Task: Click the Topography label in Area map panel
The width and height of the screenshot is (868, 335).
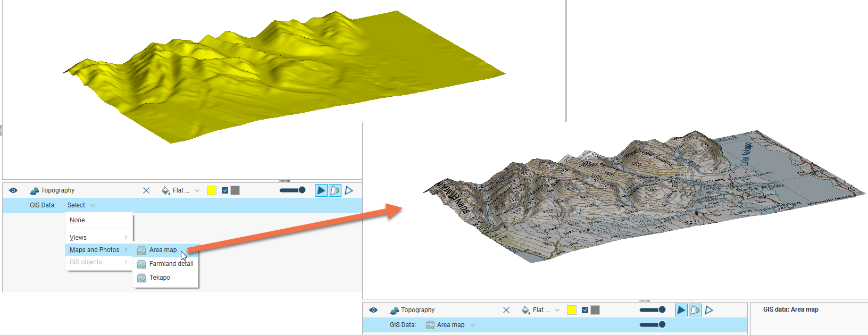Action: pos(418,310)
